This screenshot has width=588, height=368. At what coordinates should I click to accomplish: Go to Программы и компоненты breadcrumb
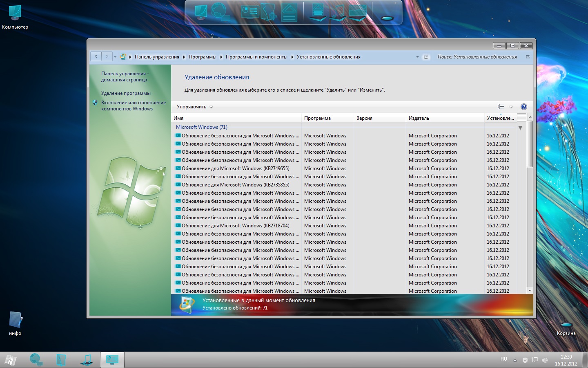click(x=256, y=57)
